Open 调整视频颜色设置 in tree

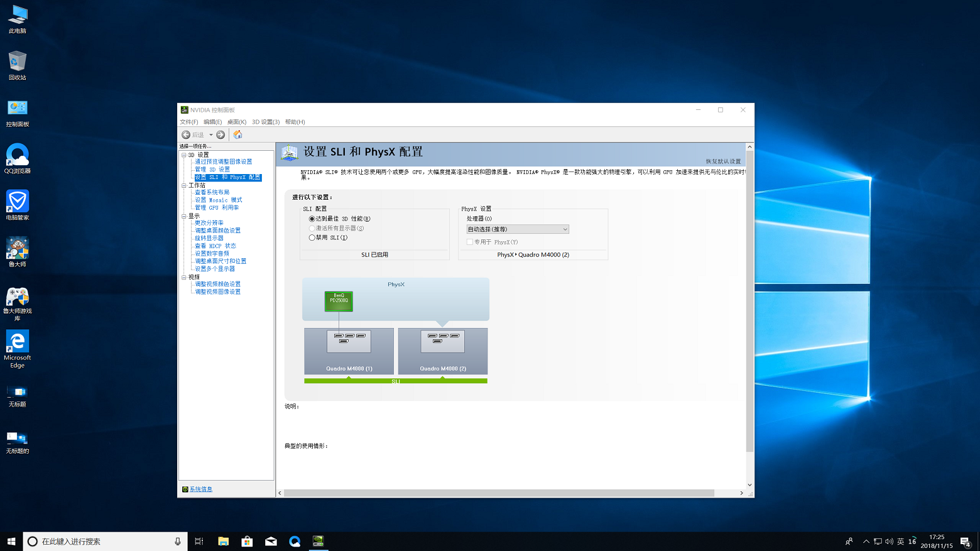[217, 284]
